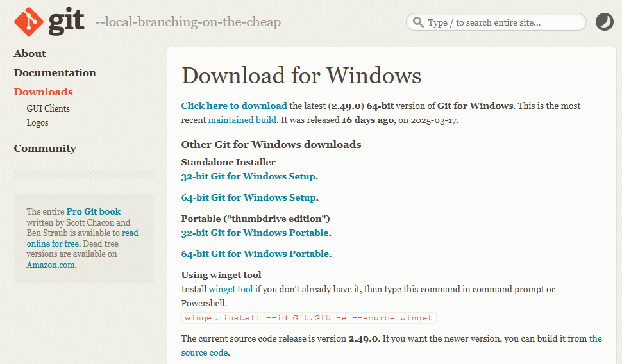
Task: Open GUI Clients sub-page
Action: [48, 108]
